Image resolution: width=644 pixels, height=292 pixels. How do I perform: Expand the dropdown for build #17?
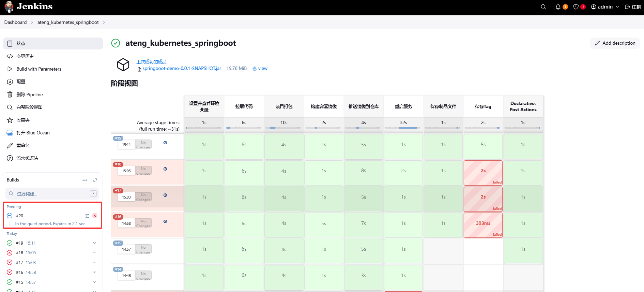point(94,262)
